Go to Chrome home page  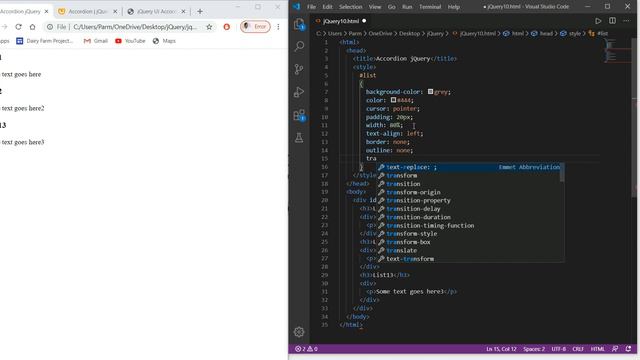pyautogui.click(x=33, y=27)
